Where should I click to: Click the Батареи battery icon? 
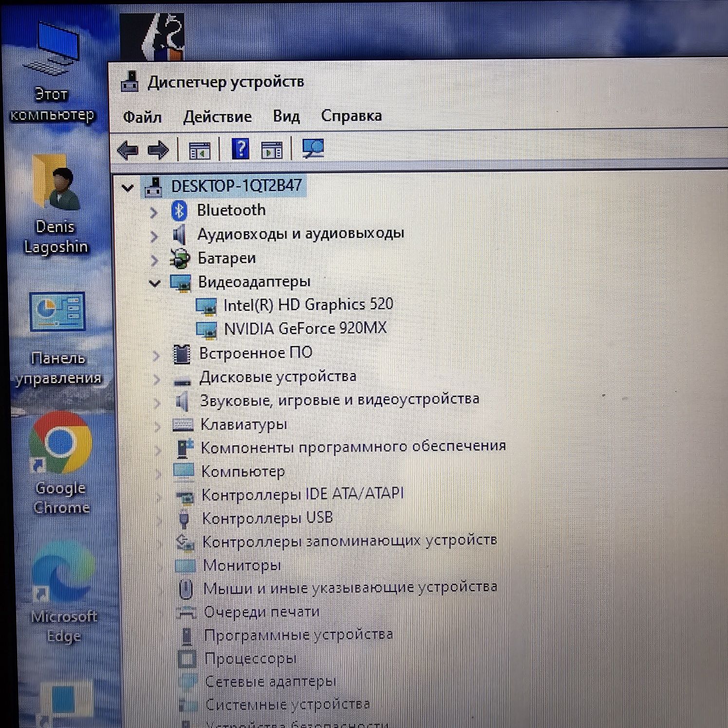pos(180,258)
